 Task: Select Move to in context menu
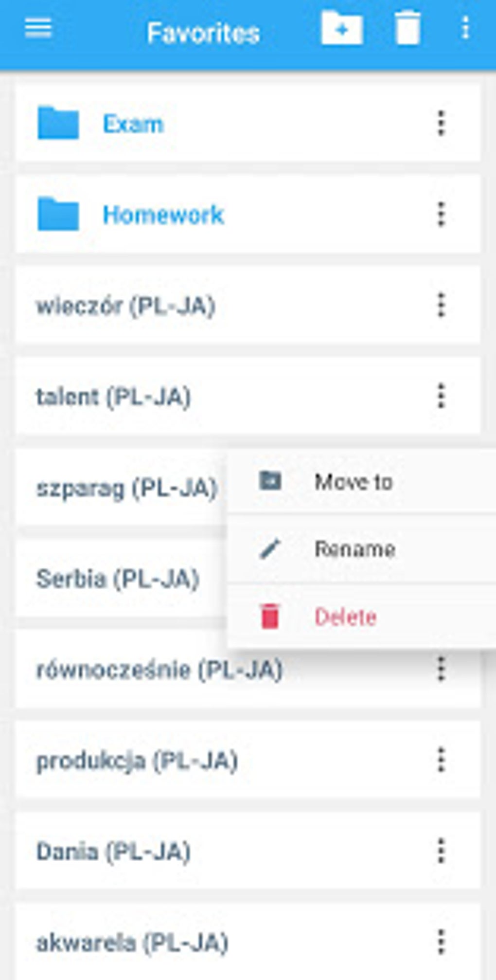coord(354,482)
